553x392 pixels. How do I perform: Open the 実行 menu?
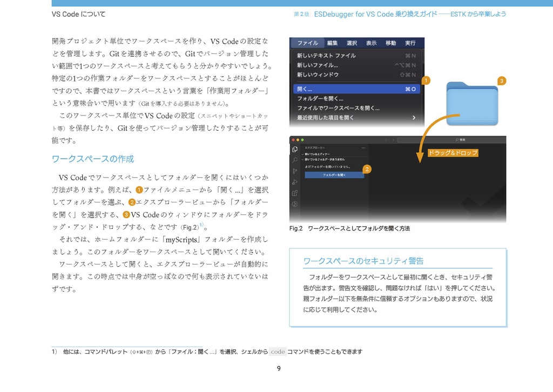click(x=410, y=43)
